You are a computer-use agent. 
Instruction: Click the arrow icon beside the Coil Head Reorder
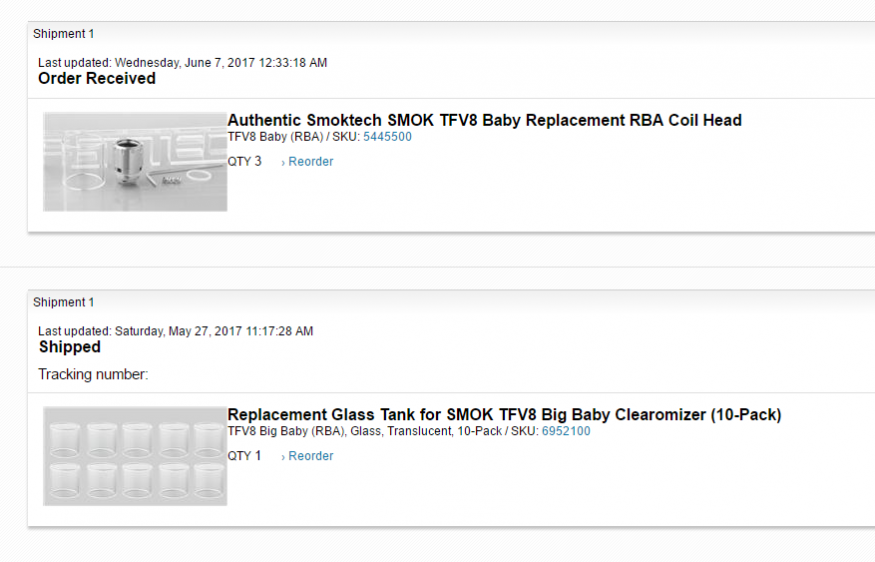(283, 162)
